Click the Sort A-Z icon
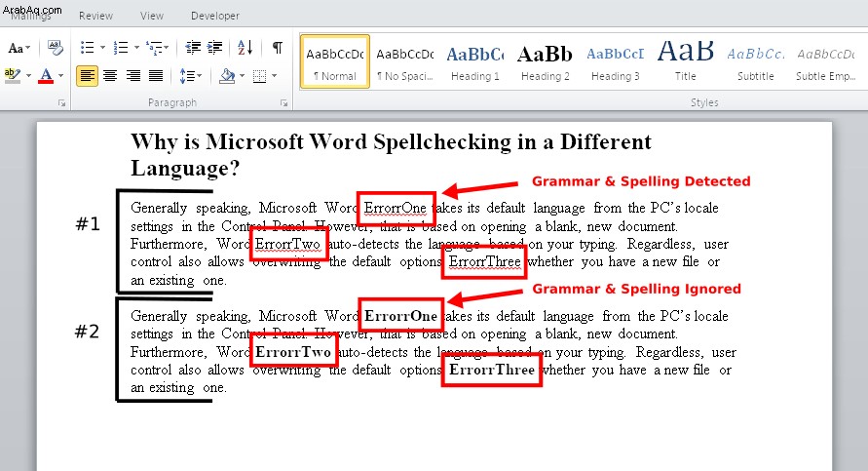The width and height of the screenshot is (868, 471). pos(245,48)
